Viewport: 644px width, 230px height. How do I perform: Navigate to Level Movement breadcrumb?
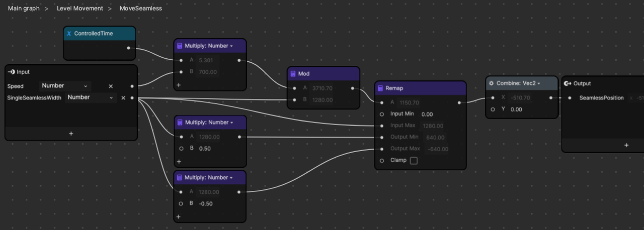79,9
